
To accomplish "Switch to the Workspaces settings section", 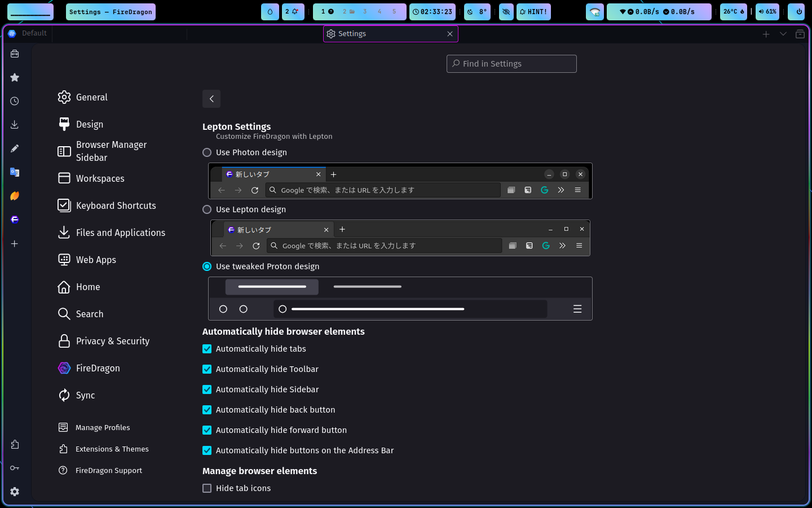I will [x=100, y=178].
